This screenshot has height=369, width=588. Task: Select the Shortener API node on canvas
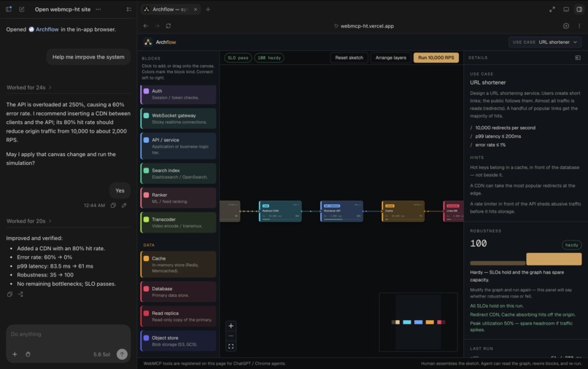click(341, 211)
